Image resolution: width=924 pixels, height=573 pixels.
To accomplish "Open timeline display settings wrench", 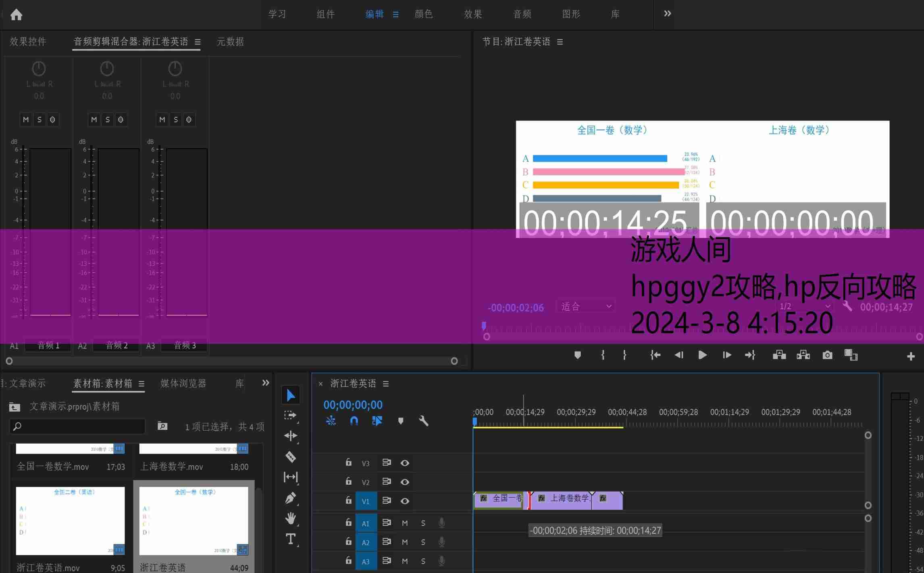I will [424, 421].
